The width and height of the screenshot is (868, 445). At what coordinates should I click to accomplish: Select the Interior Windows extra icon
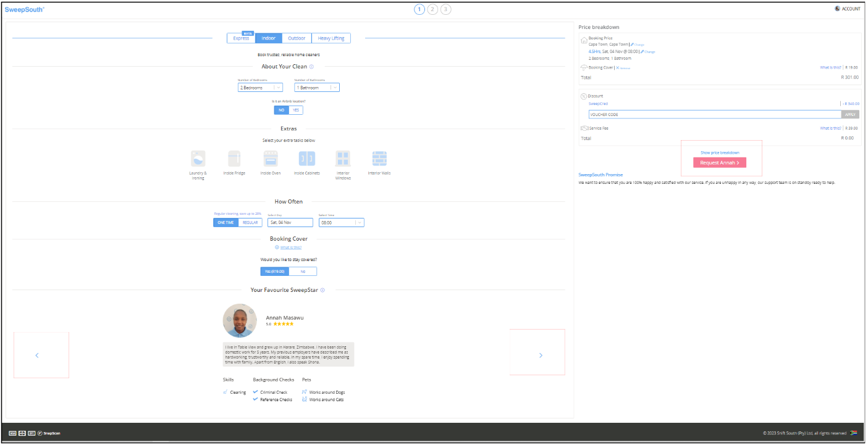tap(343, 159)
